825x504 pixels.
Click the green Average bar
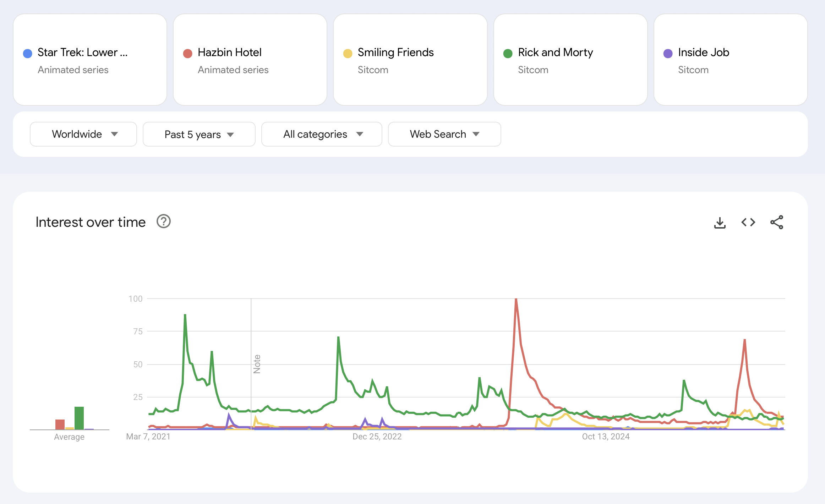[x=79, y=418]
